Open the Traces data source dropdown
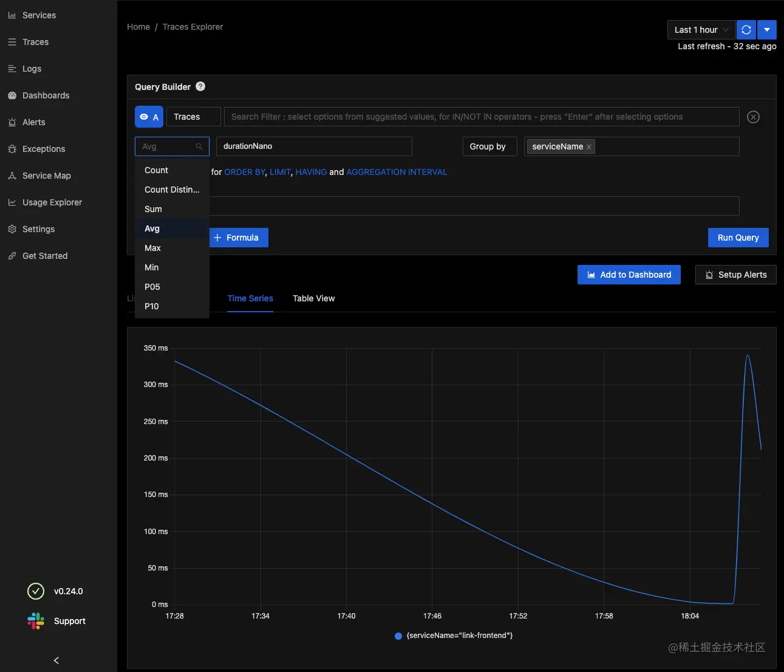This screenshot has width=784, height=672. pos(194,117)
